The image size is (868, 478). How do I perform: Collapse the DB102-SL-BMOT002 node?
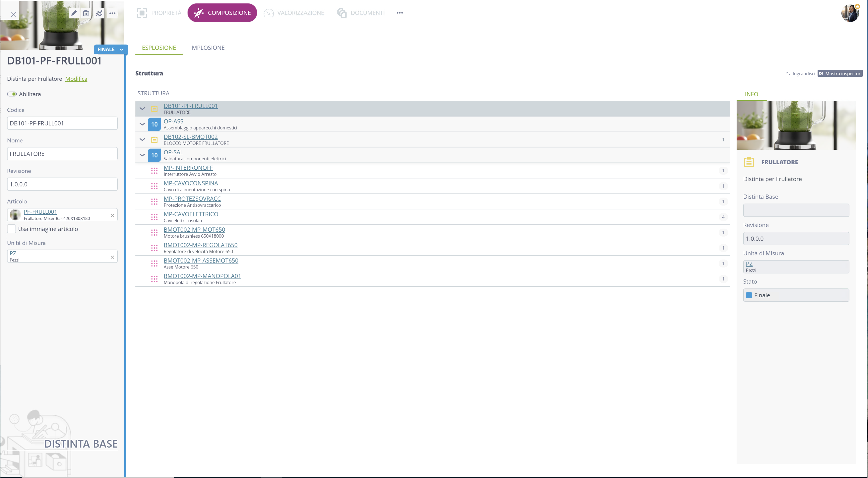[x=142, y=140]
